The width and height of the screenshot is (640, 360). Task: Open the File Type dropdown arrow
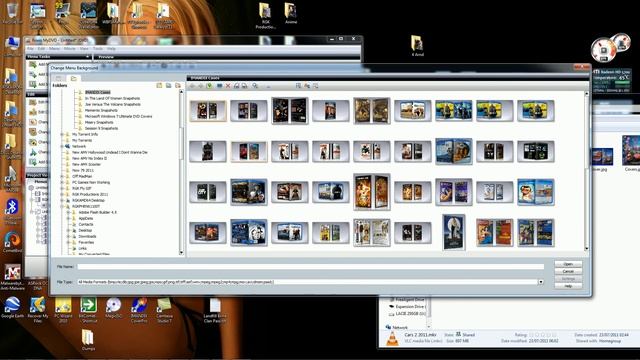tap(541, 282)
